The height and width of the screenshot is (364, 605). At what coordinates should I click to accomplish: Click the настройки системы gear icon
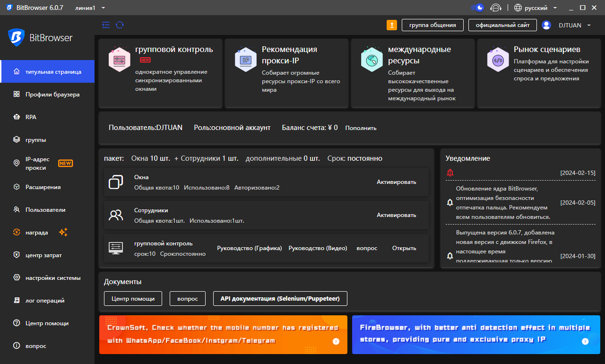click(17, 278)
